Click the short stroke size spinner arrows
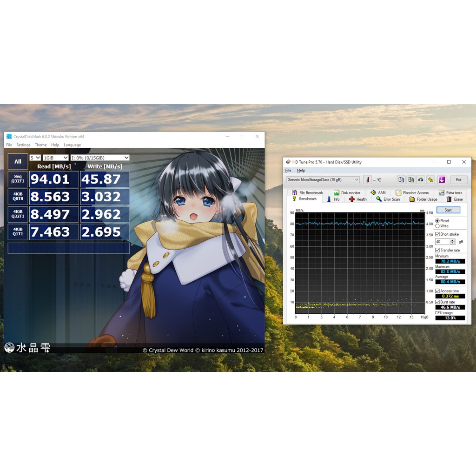476x476 pixels. point(453,242)
